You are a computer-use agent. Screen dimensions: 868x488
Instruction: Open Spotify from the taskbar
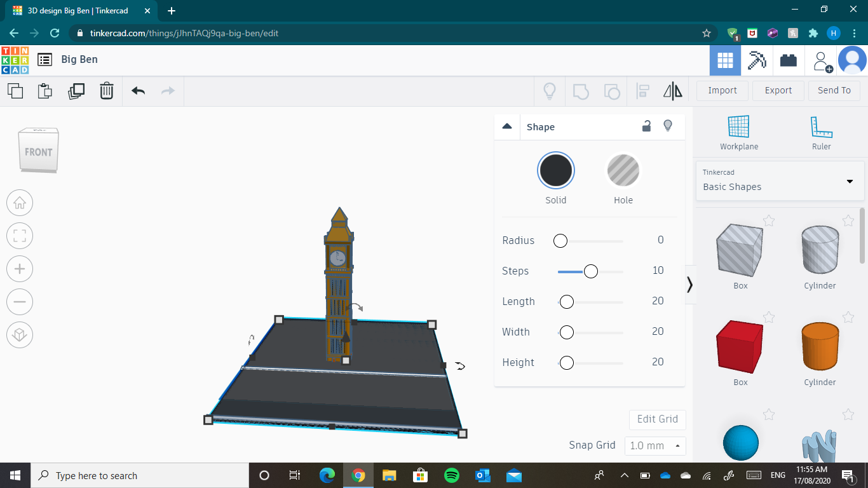(x=452, y=475)
